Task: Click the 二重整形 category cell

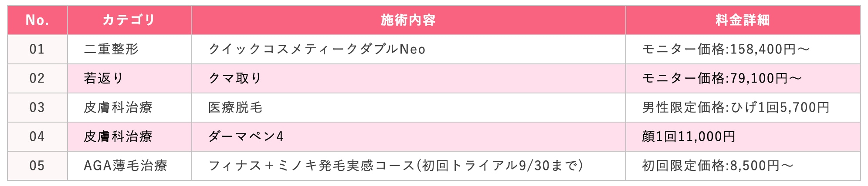Action: pyautogui.click(x=129, y=49)
